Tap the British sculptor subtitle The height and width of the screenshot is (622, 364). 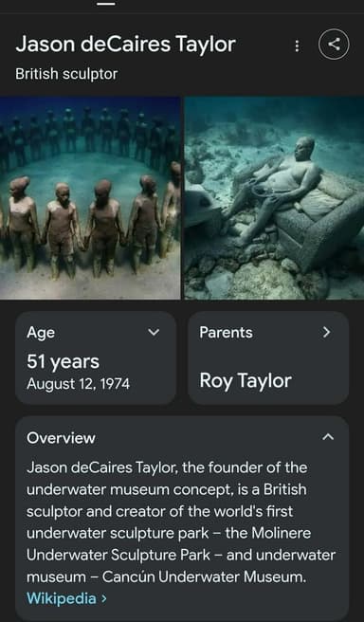pos(66,74)
